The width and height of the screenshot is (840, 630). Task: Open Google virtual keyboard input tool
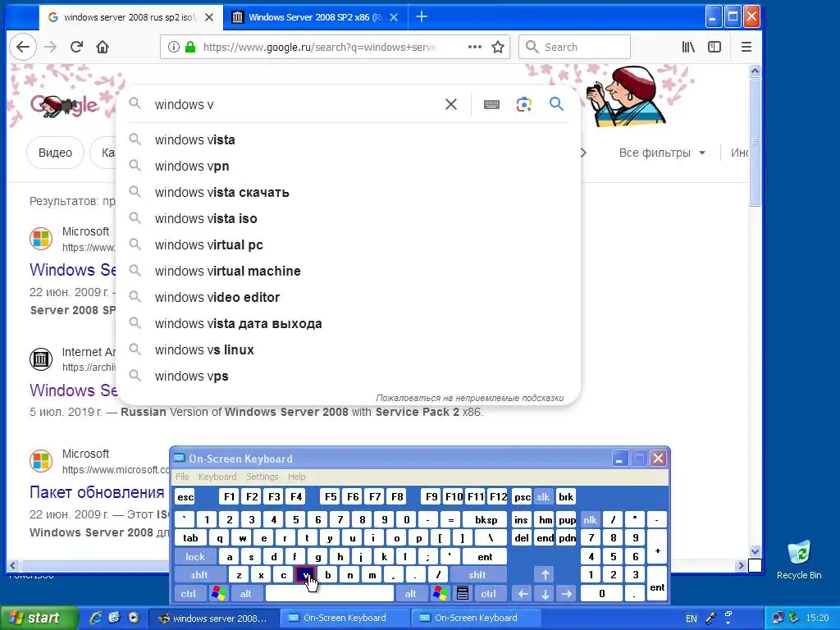(x=491, y=104)
